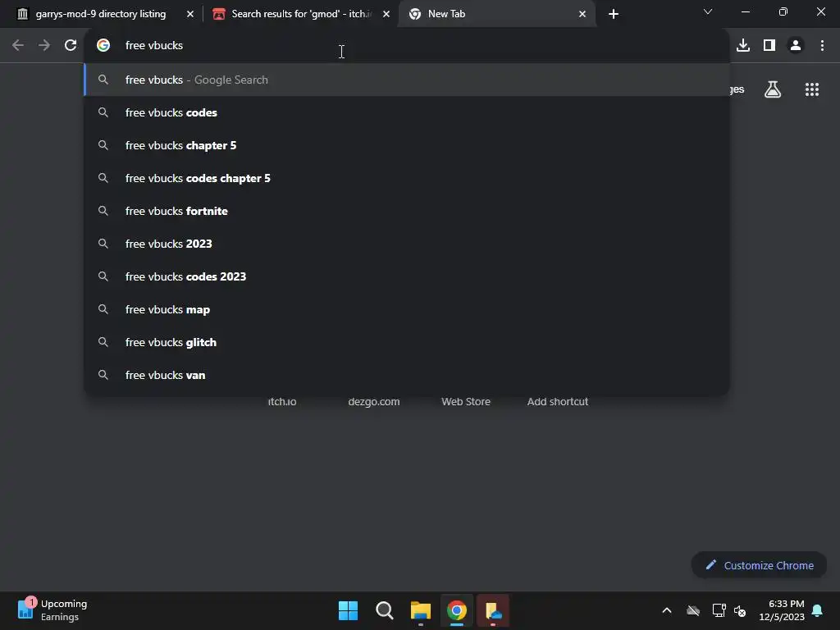Reload the page with refresh icon

click(x=71, y=46)
